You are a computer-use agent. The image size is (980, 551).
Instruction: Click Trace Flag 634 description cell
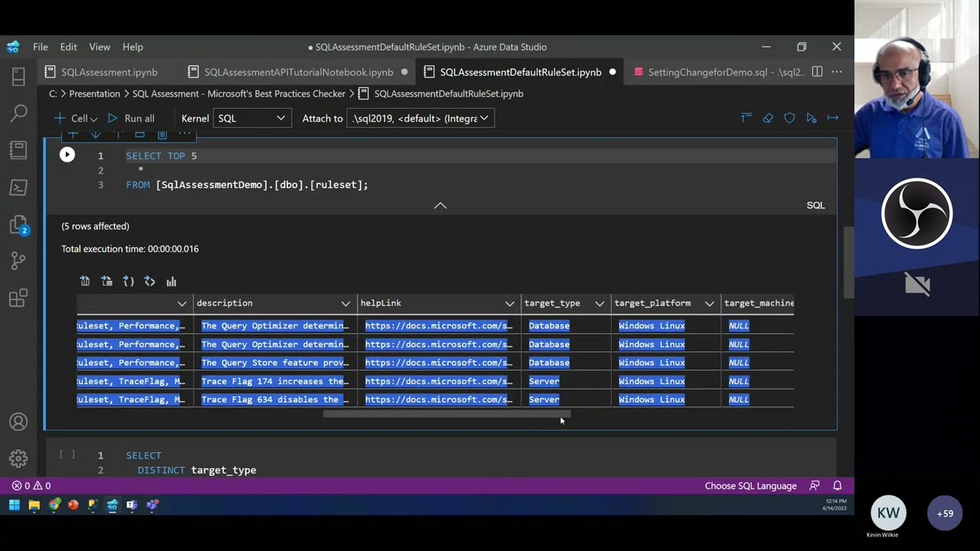(x=275, y=399)
